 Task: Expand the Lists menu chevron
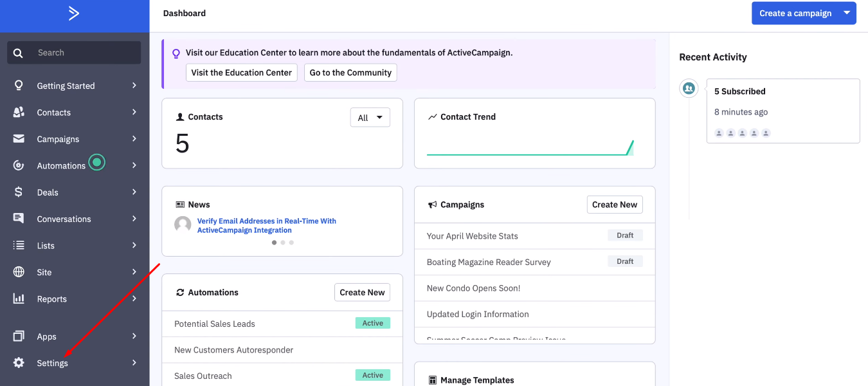click(134, 245)
